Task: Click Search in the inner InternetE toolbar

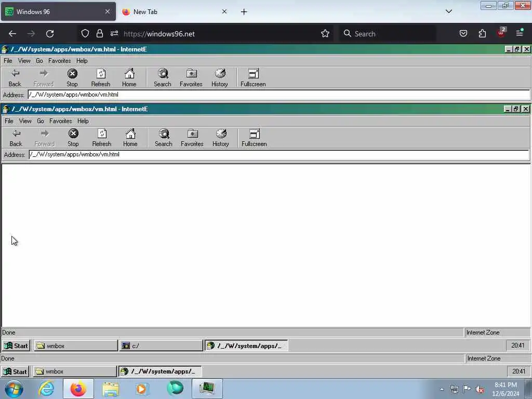Action: 164,138
